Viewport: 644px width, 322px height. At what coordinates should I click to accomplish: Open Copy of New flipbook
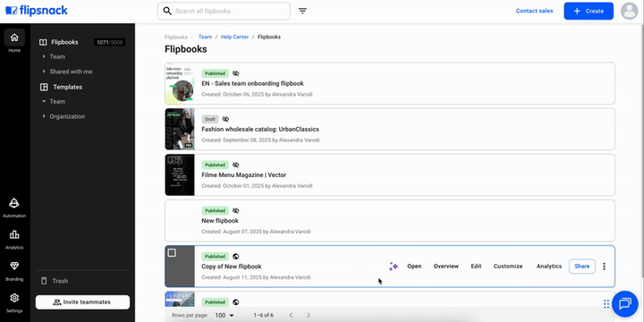(x=414, y=267)
